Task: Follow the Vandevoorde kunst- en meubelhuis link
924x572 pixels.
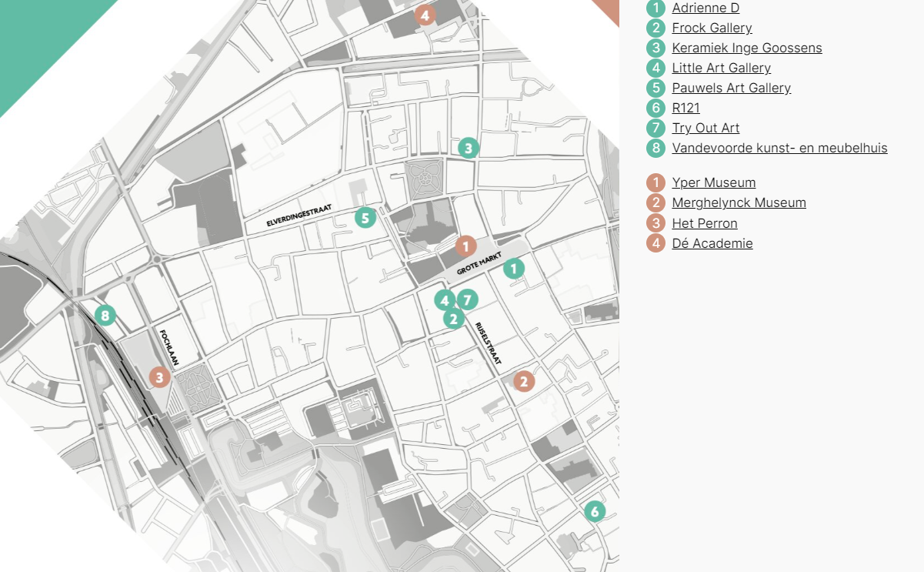Action: [x=779, y=148]
